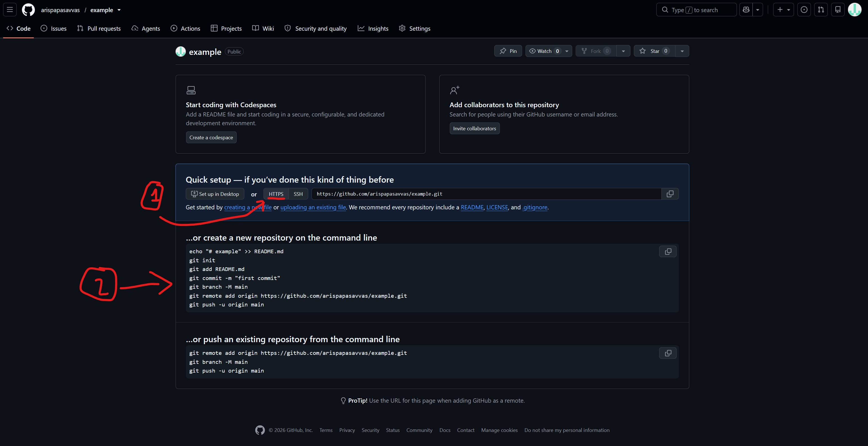Open the Copilot chat icon
868x446 pixels.
click(746, 10)
